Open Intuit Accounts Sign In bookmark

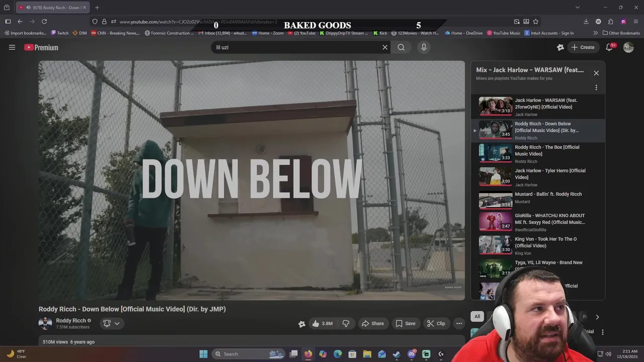pyautogui.click(x=549, y=33)
